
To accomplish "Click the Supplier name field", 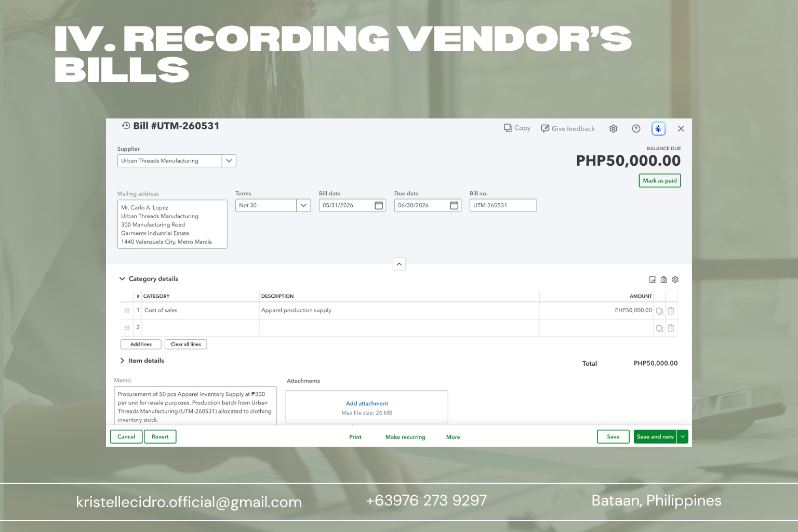I will pos(170,161).
